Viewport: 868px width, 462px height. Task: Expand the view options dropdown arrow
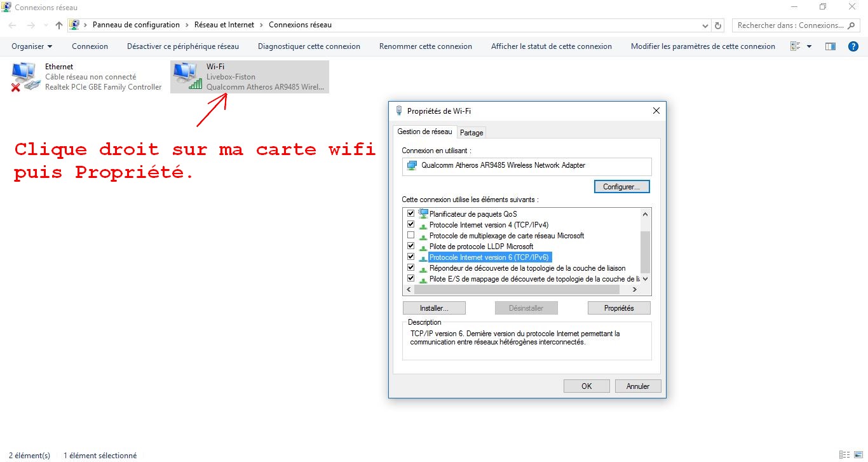point(809,46)
